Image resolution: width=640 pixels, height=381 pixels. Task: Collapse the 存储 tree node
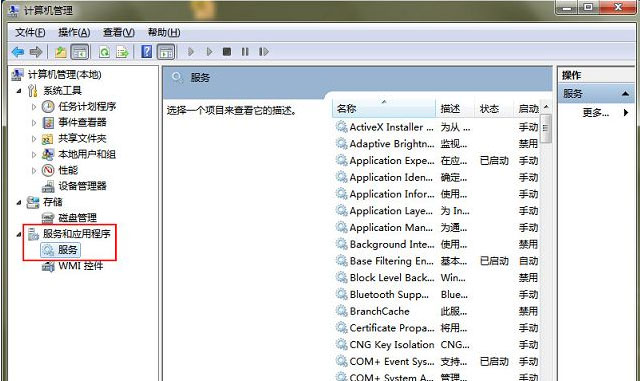click(19, 202)
